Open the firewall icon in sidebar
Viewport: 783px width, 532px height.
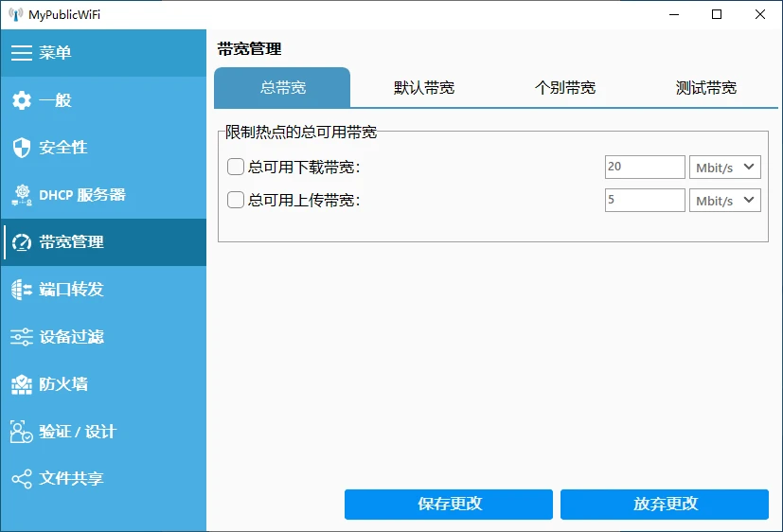coord(22,384)
